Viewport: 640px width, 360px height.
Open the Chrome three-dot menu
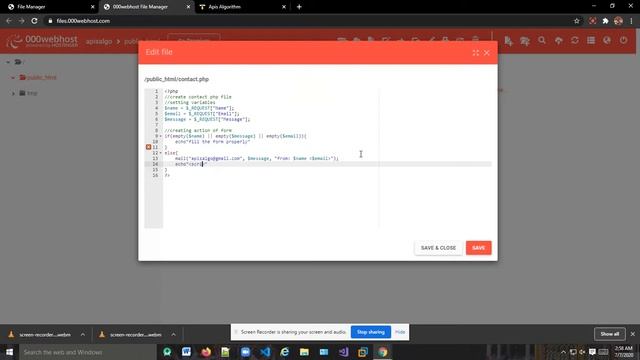631,21
